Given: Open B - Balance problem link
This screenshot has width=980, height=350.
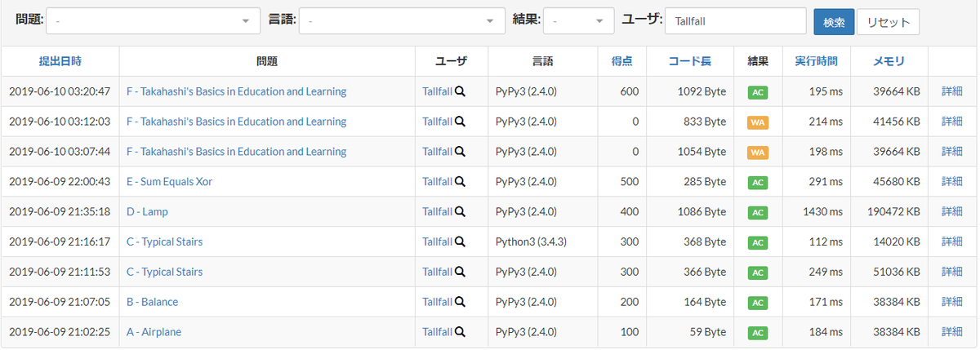Looking at the screenshot, I should click(x=152, y=303).
